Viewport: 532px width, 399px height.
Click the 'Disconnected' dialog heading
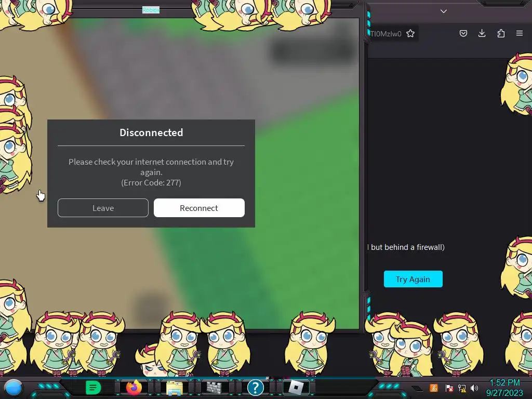pos(151,132)
